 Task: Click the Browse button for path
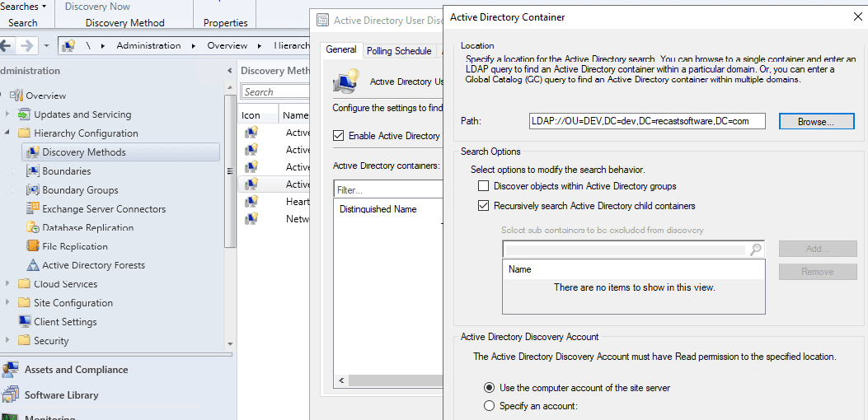click(x=816, y=121)
